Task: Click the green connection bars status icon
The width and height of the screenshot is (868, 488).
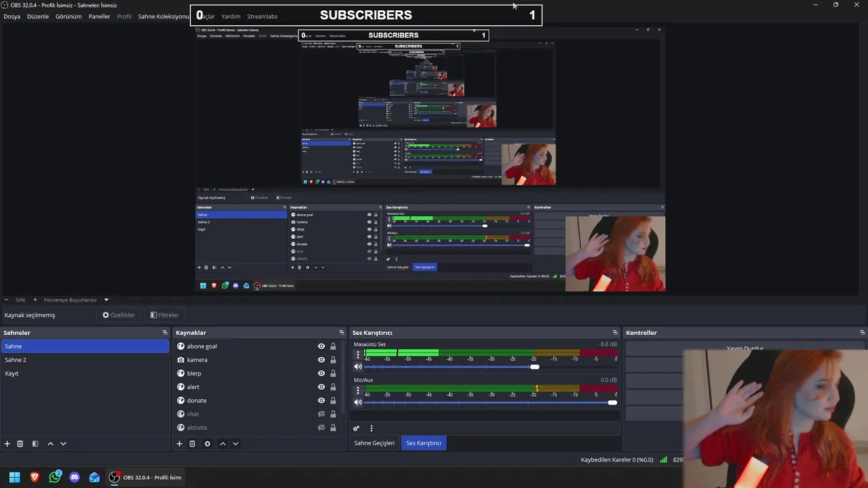Action: click(x=663, y=460)
